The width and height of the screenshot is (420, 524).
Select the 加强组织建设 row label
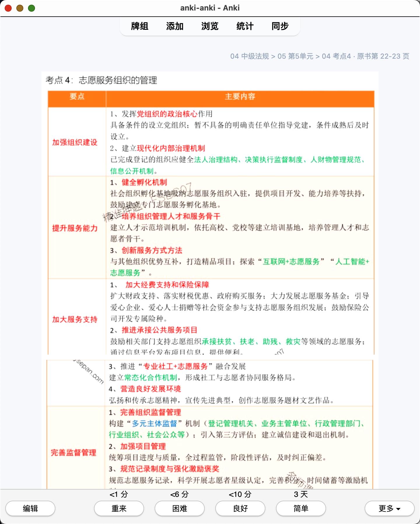tap(75, 142)
